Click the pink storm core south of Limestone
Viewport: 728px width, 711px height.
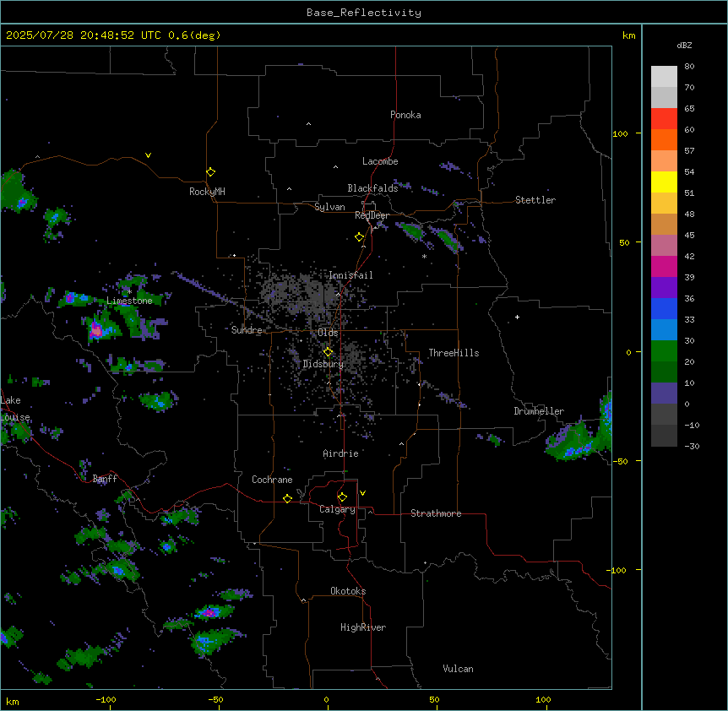tap(96, 330)
